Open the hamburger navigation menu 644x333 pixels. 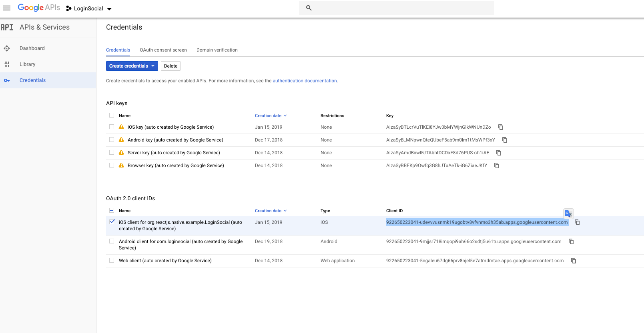pos(7,8)
